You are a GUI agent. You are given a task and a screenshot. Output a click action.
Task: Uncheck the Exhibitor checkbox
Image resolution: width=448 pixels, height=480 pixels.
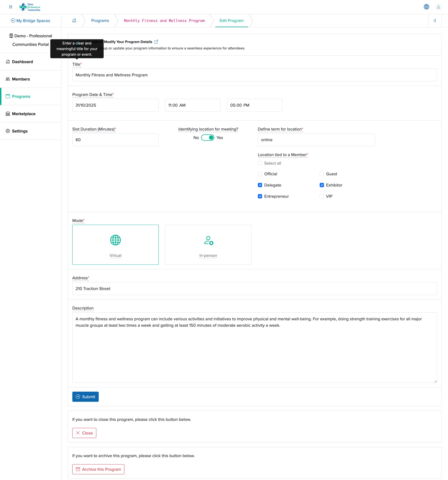pyautogui.click(x=322, y=185)
